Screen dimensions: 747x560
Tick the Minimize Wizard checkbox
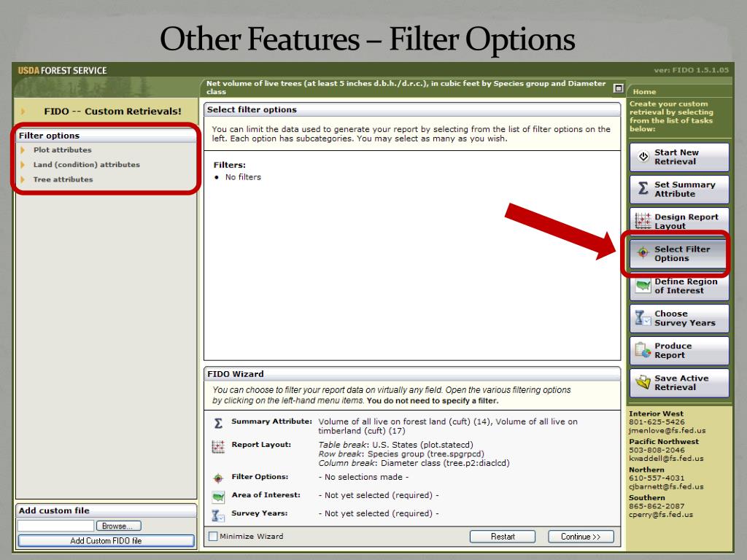pos(213,536)
